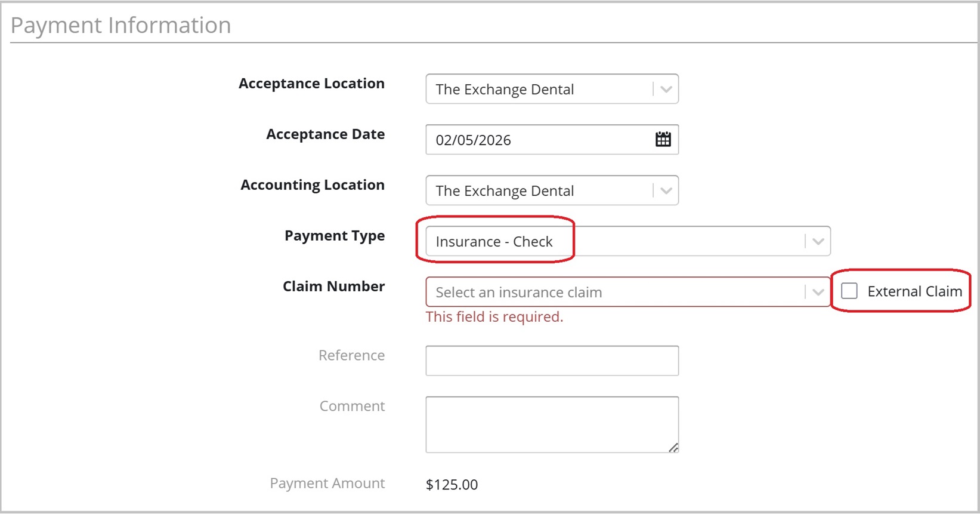Focus the Reference input field

(x=552, y=361)
